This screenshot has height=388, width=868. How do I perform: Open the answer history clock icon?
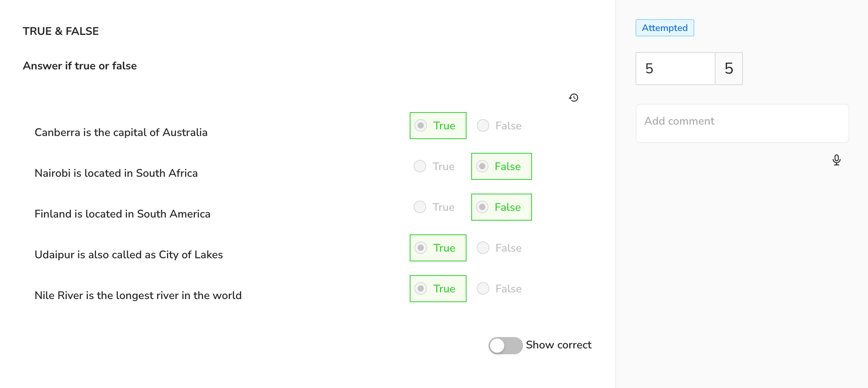coord(574,98)
